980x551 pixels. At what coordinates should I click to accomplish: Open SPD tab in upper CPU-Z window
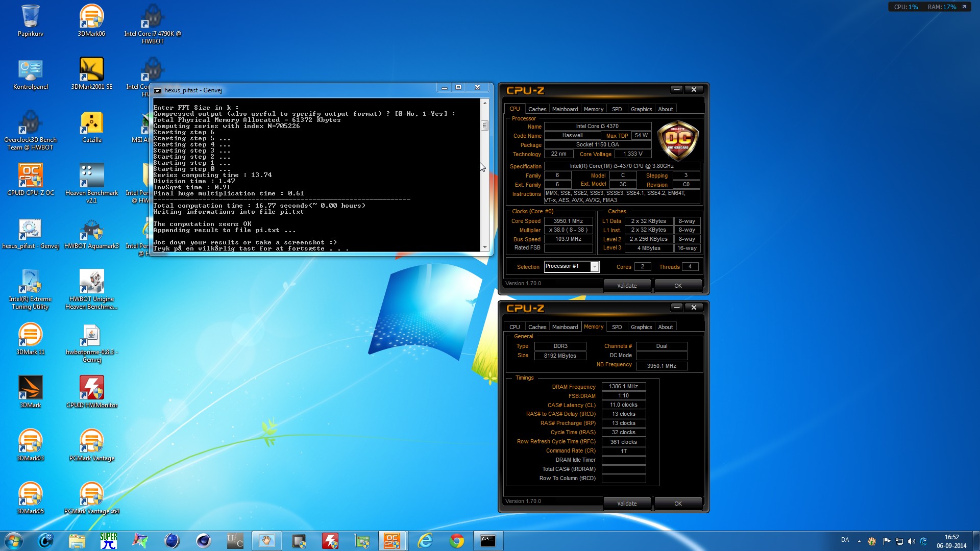[617, 109]
